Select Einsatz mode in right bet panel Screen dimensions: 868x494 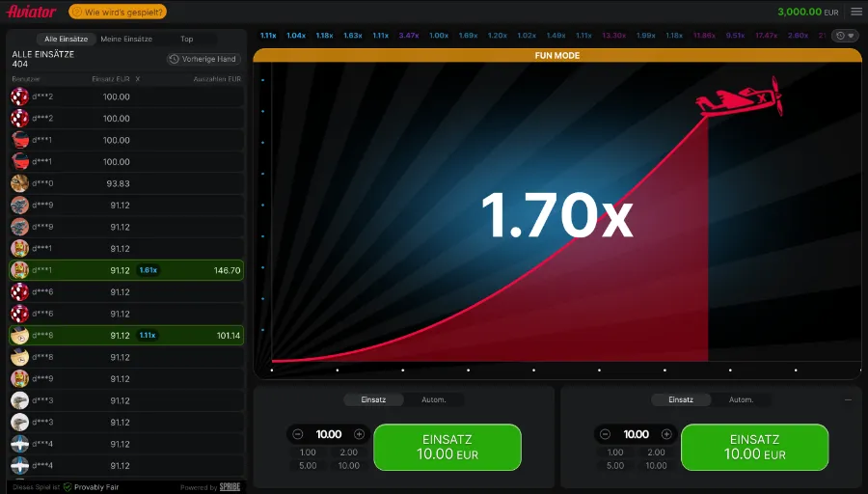pyautogui.click(x=681, y=399)
